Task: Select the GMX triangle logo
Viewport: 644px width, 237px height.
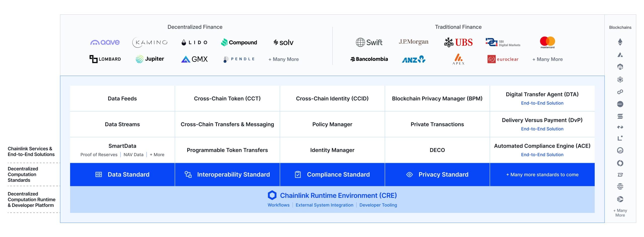Action: [186, 59]
